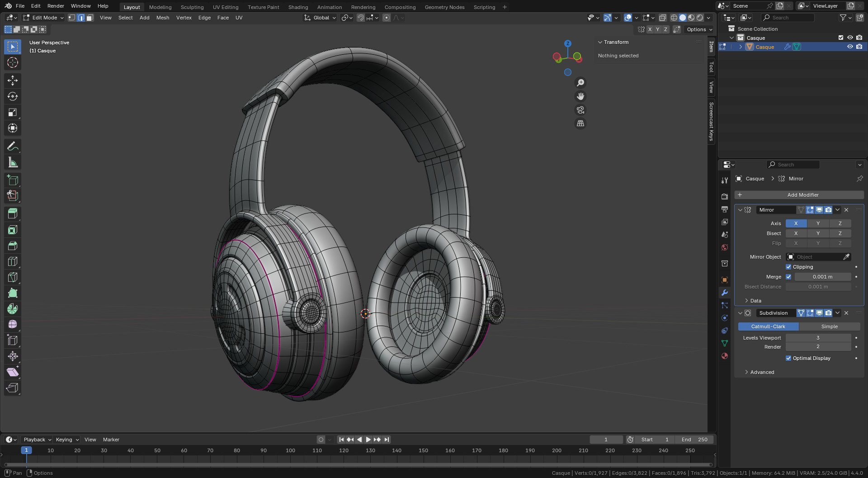Select the Loop Cut tool
This screenshot has width=868, height=478.
pos(13,261)
